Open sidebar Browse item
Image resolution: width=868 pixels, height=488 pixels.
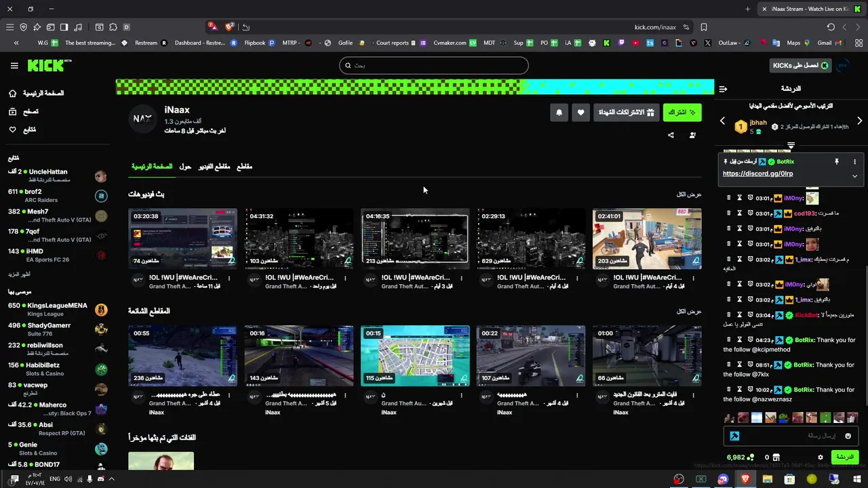24,111
